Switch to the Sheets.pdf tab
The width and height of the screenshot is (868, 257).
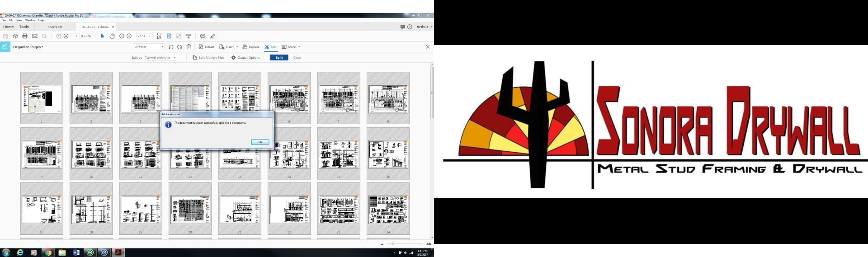55,27
